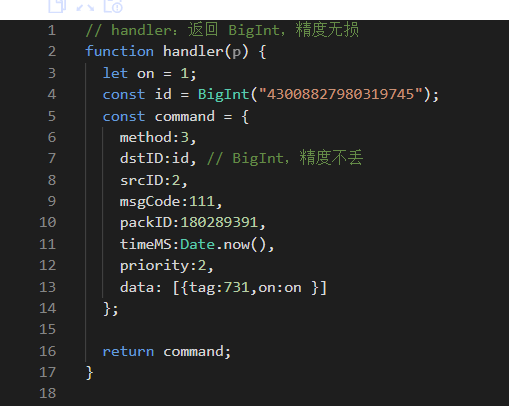509x406 pixels.
Task: Click the priority property on line 12
Action: [x=154, y=266]
